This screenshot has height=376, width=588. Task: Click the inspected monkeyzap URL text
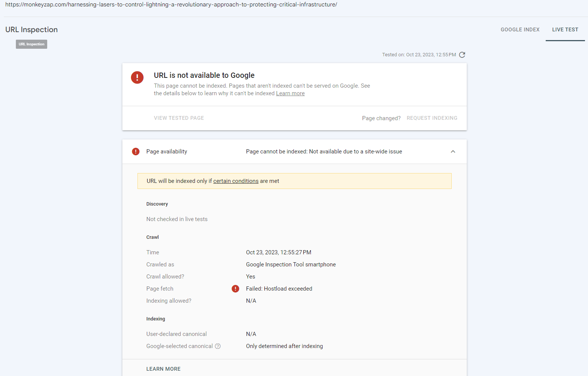(171, 5)
